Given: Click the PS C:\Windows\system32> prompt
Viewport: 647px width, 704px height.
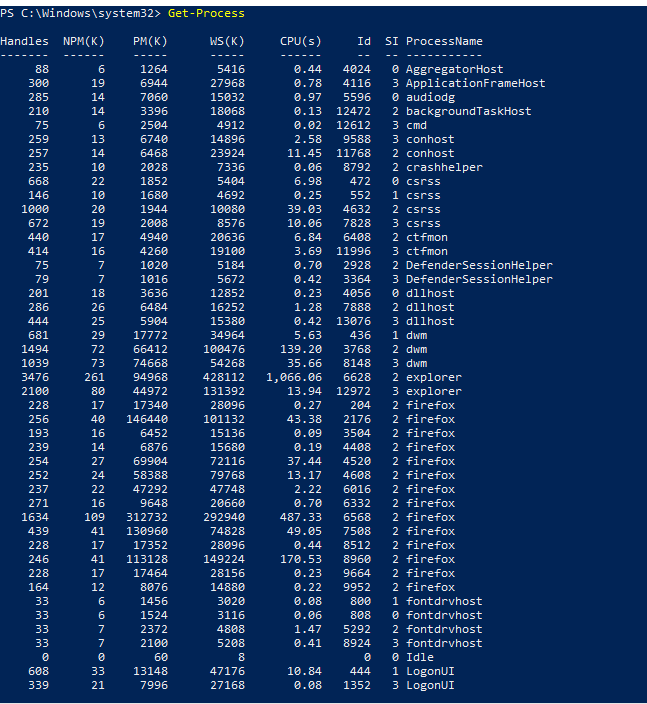Looking at the screenshot, I should click(x=80, y=13).
